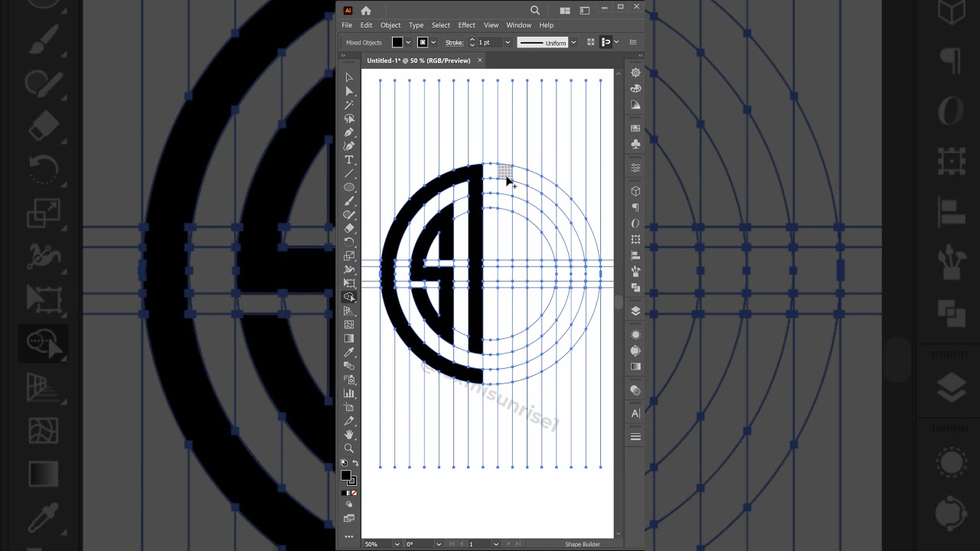Click the toolbar fill color box
980x551 pixels.
coord(346,475)
